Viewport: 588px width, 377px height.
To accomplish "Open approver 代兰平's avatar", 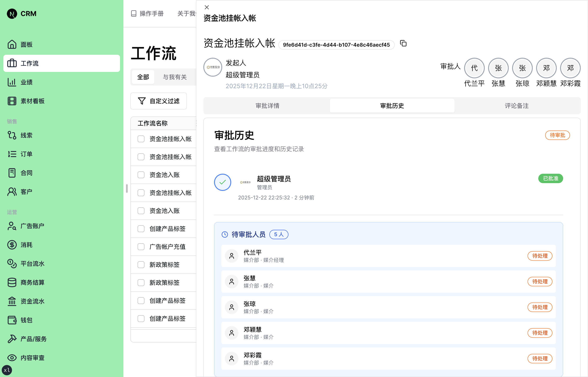I will pos(474,68).
